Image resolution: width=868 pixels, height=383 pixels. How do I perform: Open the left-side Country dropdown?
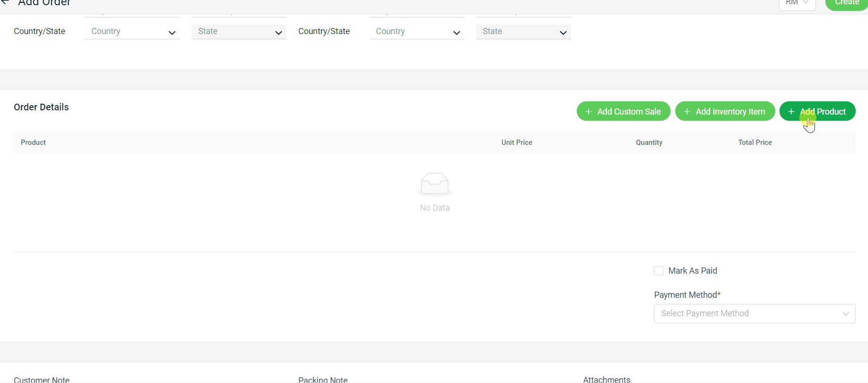pos(132,32)
